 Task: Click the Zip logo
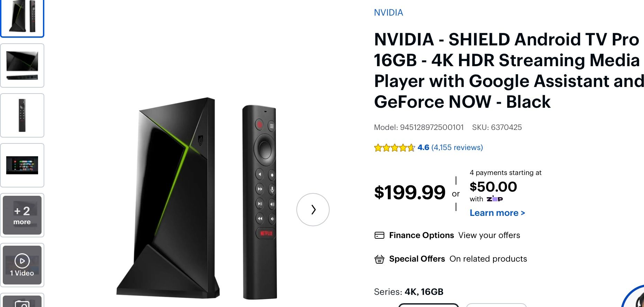click(x=494, y=199)
